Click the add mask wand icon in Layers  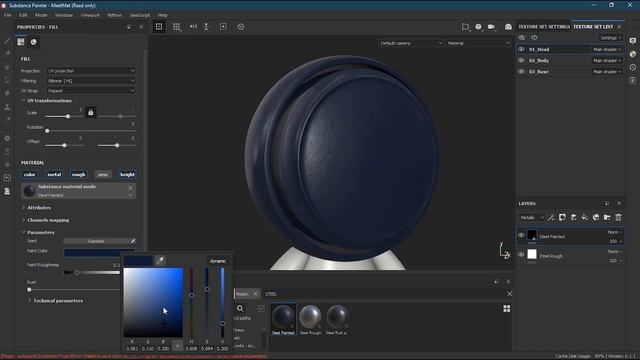551,218
